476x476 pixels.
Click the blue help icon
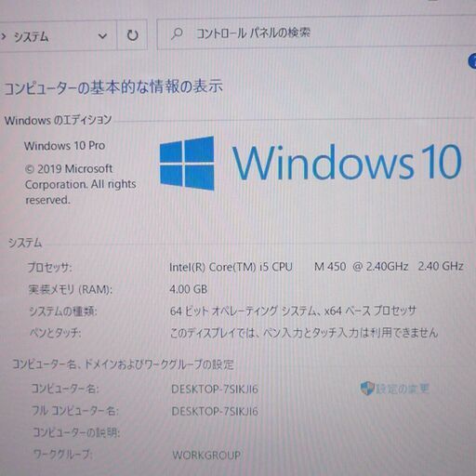tap(472, 61)
